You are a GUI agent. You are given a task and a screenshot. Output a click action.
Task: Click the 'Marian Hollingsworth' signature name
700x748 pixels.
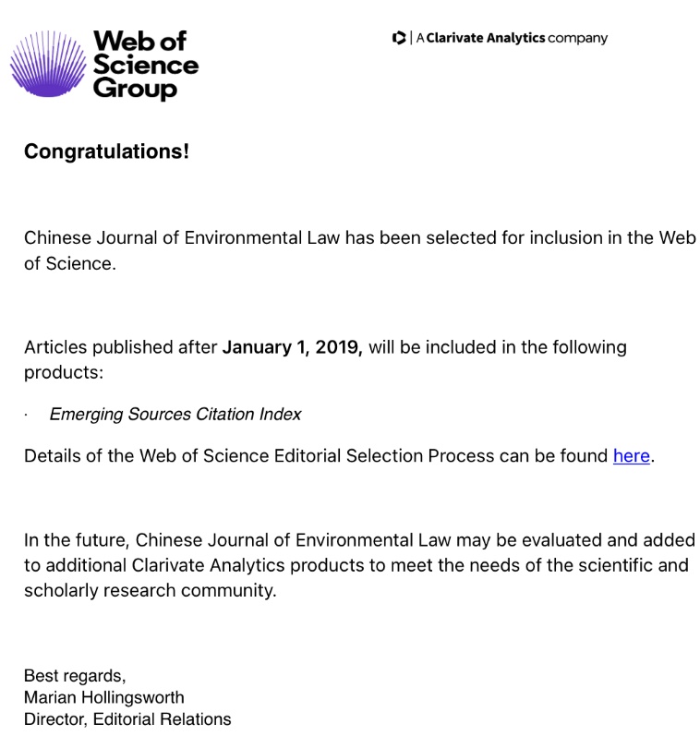pyautogui.click(x=104, y=697)
